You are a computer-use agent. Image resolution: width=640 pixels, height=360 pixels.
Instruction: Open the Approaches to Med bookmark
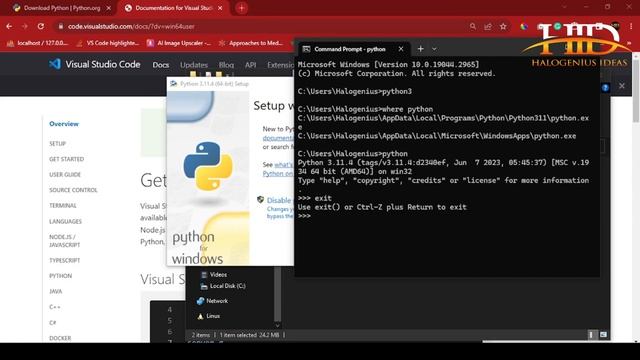(x=251, y=43)
